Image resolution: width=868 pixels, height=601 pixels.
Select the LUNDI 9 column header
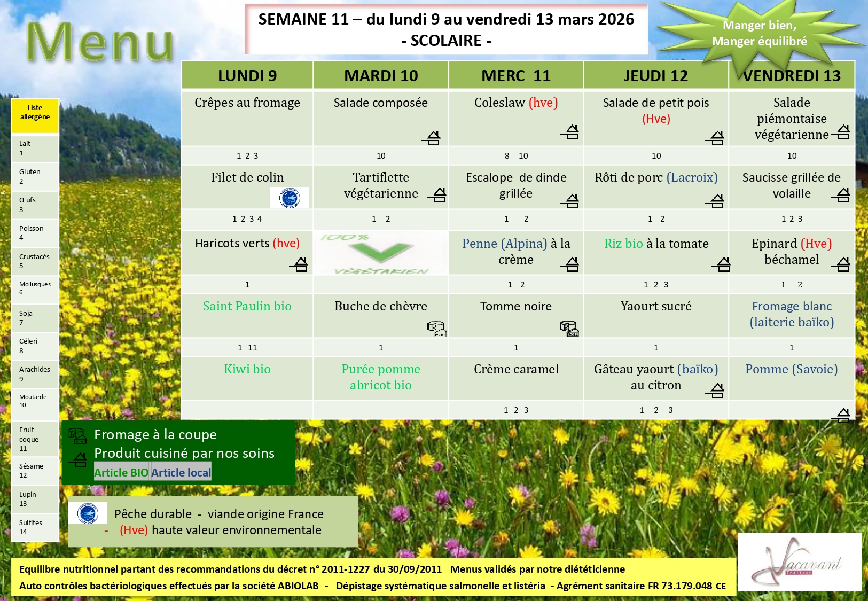[247, 76]
